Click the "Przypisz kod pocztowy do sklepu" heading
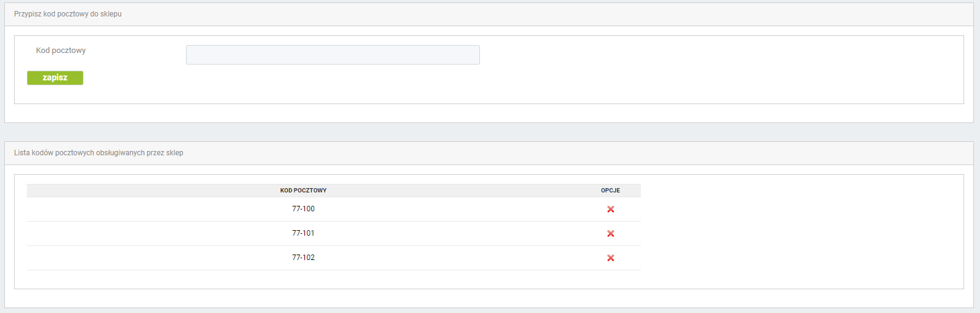980x313 pixels. pyautogui.click(x=68, y=14)
